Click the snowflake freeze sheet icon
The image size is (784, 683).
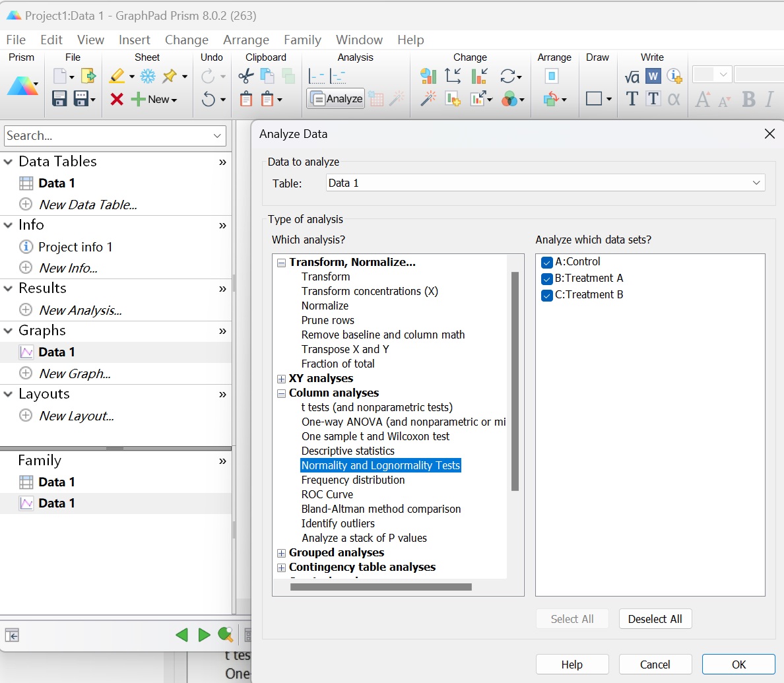(x=148, y=77)
